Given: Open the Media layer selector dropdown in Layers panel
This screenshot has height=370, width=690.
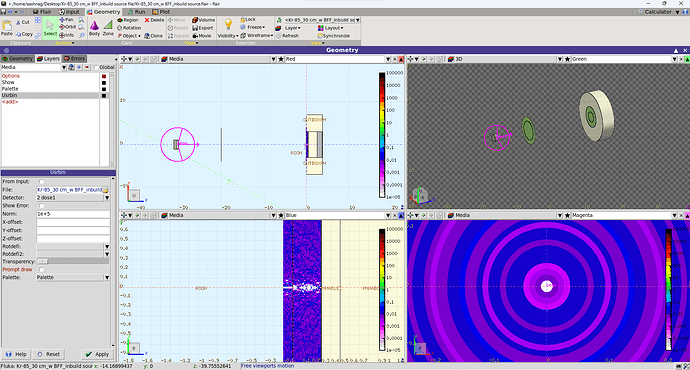Looking at the screenshot, I should 64,67.
